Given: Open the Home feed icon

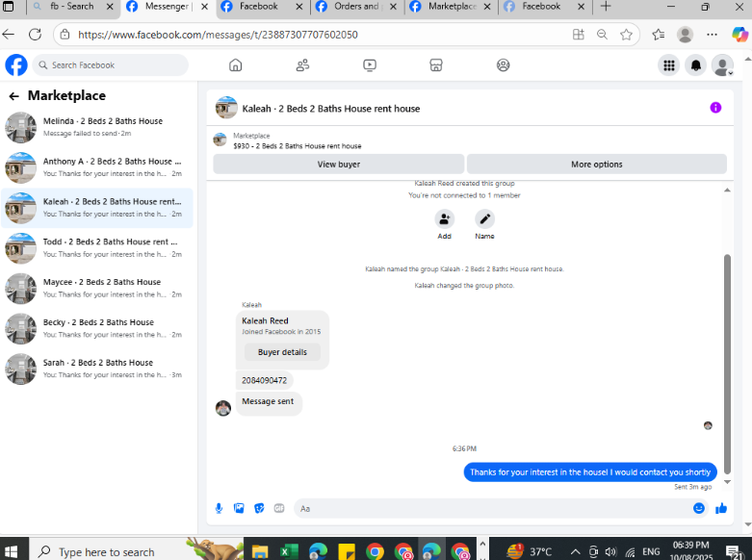Looking at the screenshot, I should click(236, 64).
